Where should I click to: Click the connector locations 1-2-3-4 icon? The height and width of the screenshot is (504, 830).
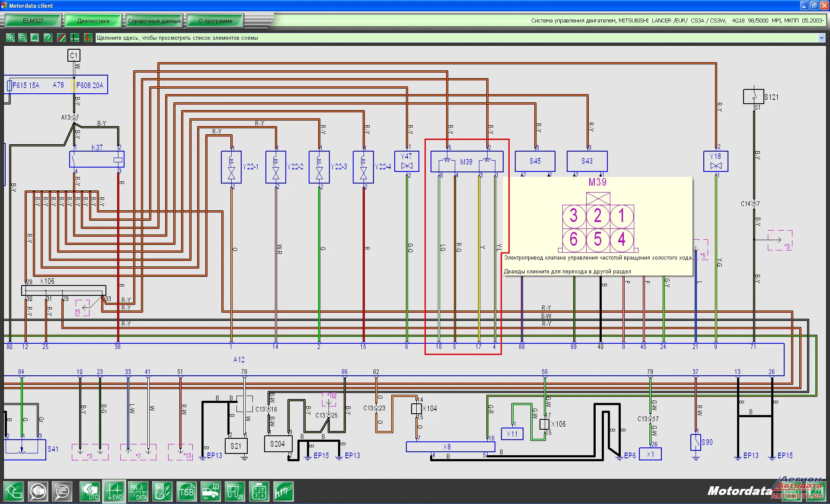[x=259, y=491]
